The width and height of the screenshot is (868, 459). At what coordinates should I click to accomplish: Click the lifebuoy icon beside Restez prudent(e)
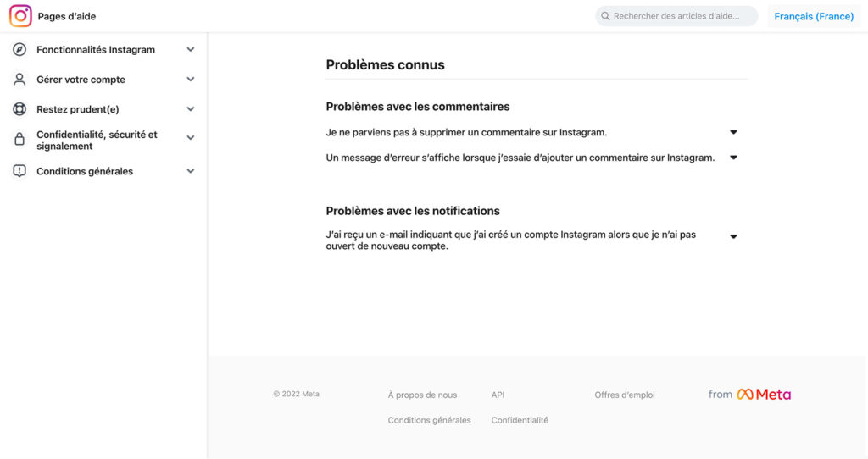pos(19,109)
